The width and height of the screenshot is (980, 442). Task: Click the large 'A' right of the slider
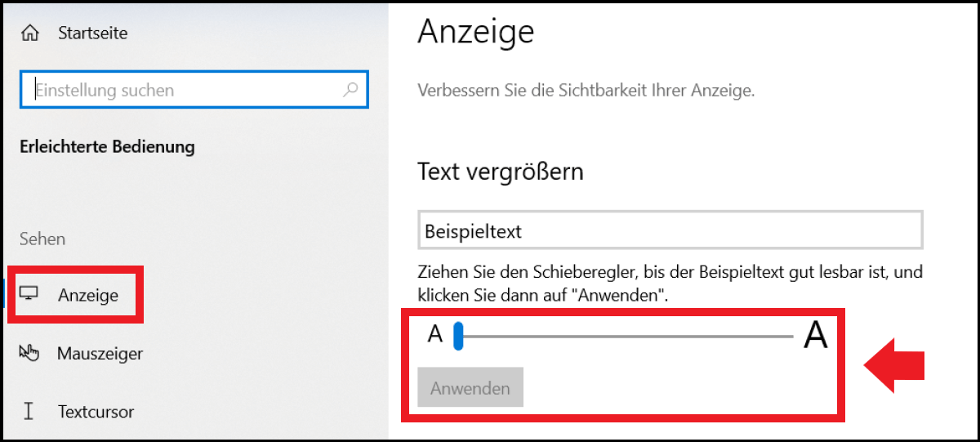click(815, 335)
